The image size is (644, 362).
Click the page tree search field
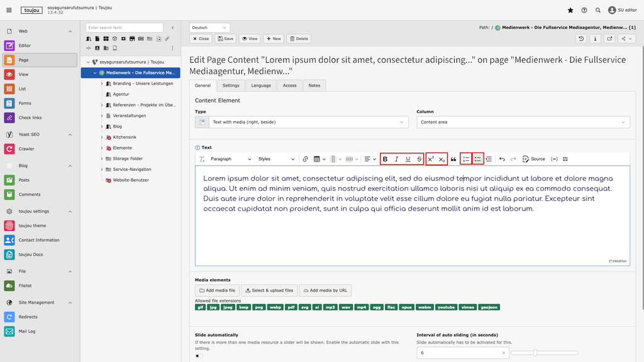coord(125,28)
